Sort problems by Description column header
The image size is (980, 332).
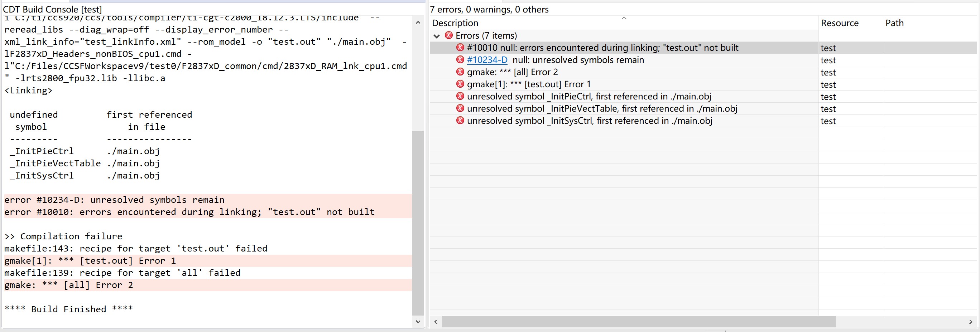455,23
